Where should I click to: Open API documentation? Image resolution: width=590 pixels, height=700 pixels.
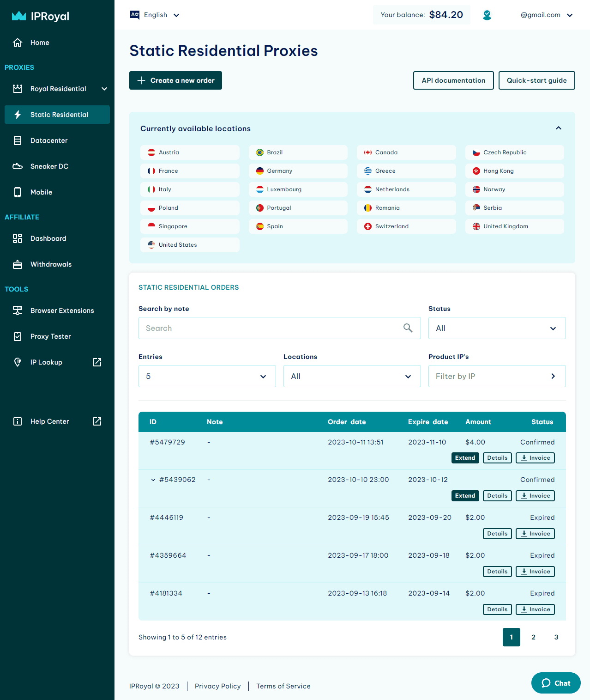[453, 80]
